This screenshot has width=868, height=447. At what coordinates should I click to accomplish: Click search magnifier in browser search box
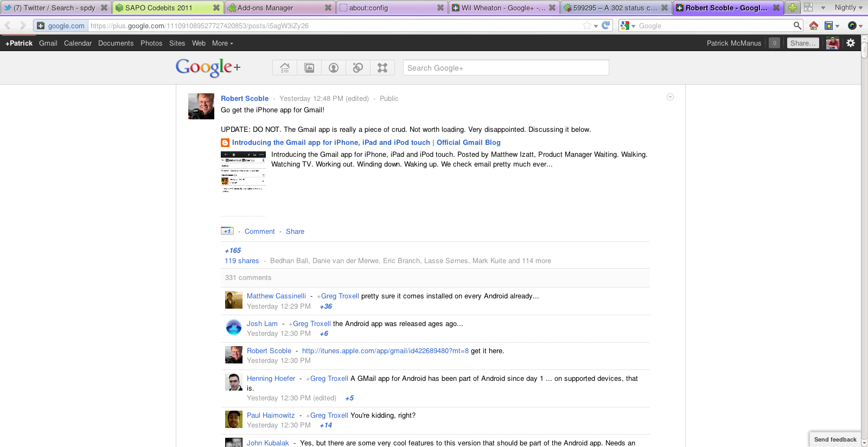coord(797,25)
